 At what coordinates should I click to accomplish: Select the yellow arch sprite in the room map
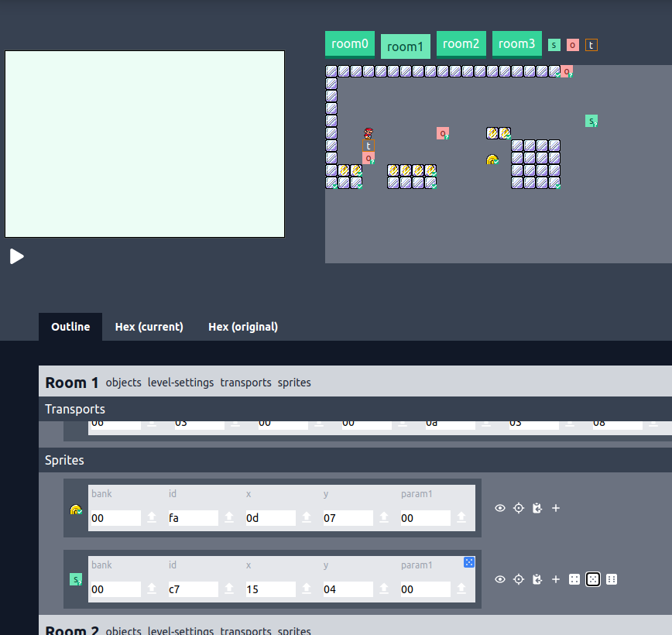[492, 160]
